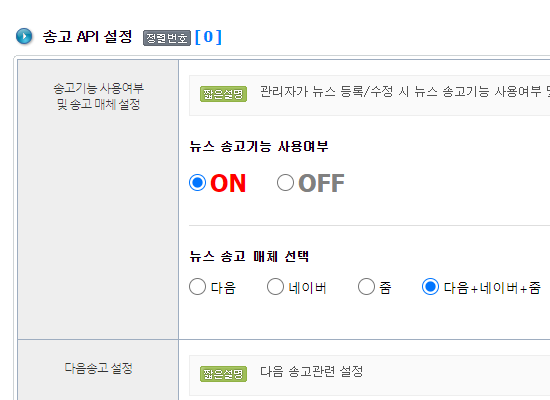
Task: Click the red ON label text
Action: point(228,183)
